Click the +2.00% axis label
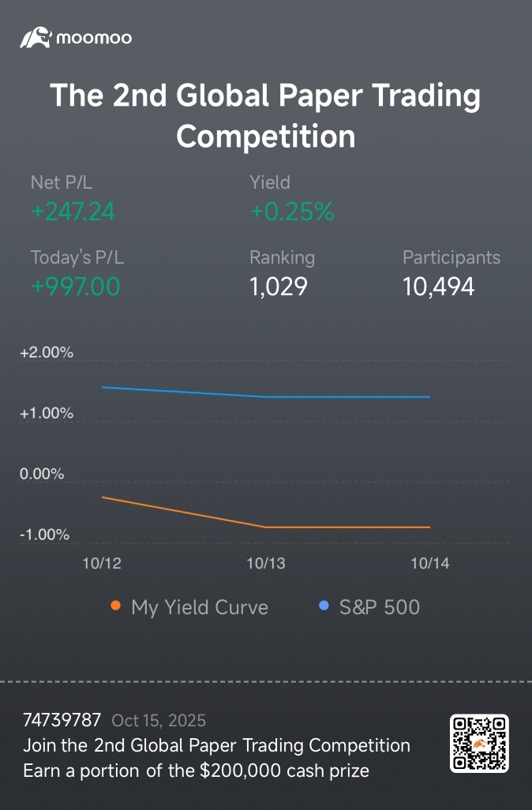Viewport: 532px width, 810px height. (47, 353)
